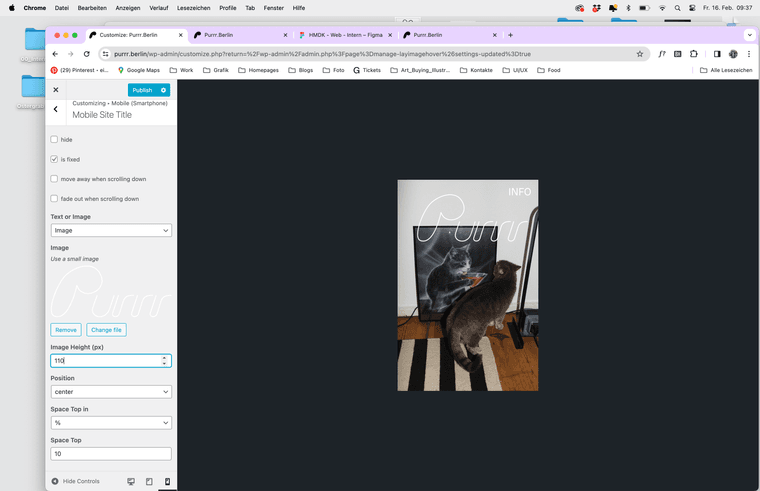Go back using the customizer back arrow
760x491 pixels.
tap(56, 109)
